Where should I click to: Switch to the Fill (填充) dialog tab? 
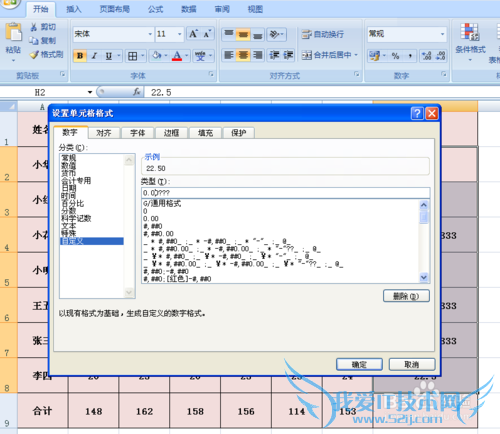[205, 133]
